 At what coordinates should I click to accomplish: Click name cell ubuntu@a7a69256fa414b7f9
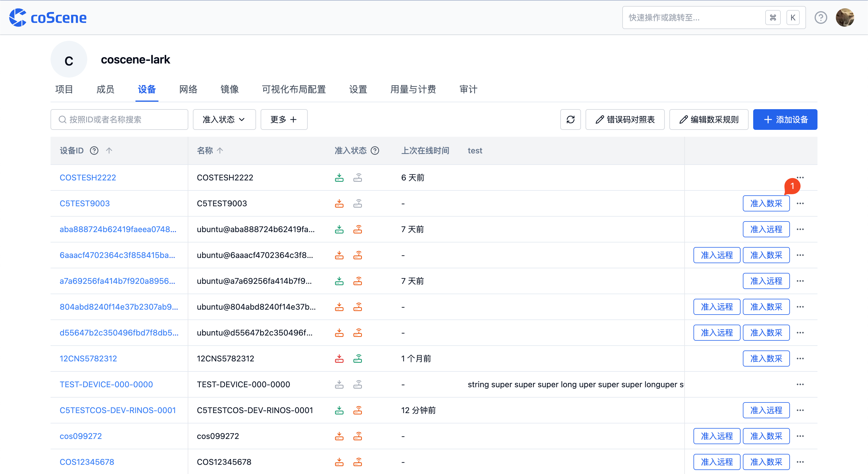pyautogui.click(x=254, y=281)
